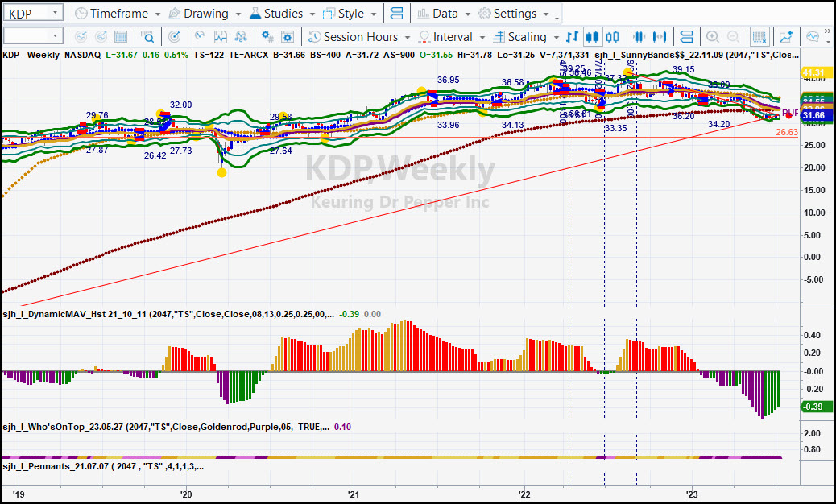Screen dimensions: 836x504
Task: Expand the Studies dropdown arrow
Action: tap(312, 14)
